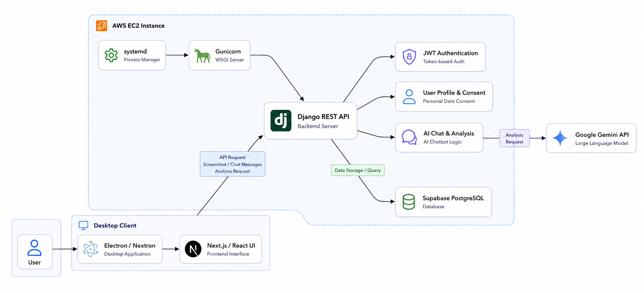Image resolution: width=644 pixels, height=293 pixels.
Task: Select the API Request label box
Action: (x=233, y=164)
